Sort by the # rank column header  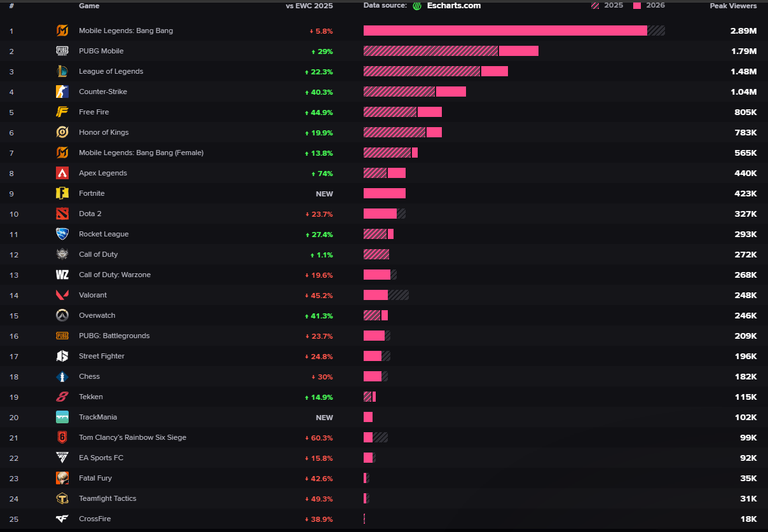tap(11, 6)
